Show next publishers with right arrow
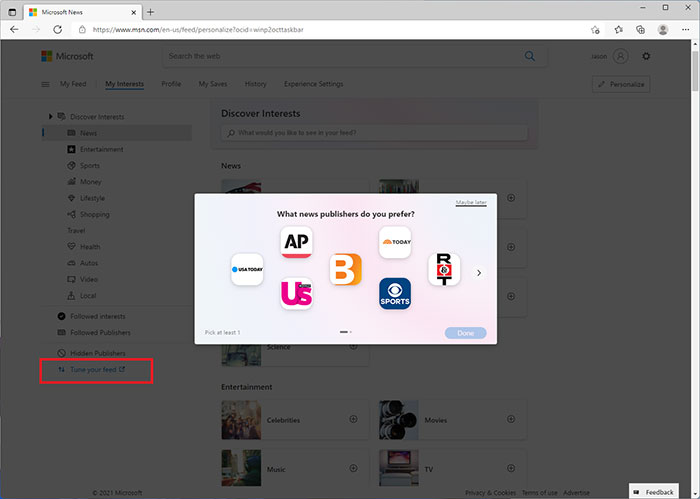This screenshot has height=499, width=700. [479, 272]
